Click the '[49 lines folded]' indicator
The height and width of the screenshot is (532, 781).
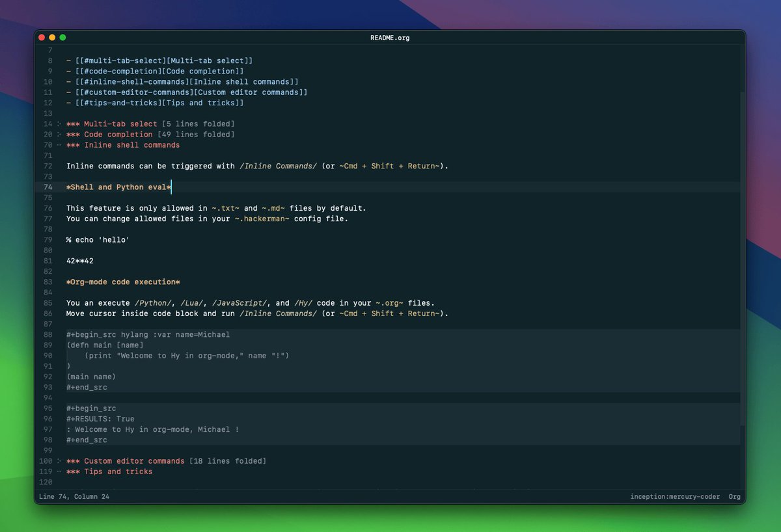click(x=196, y=135)
